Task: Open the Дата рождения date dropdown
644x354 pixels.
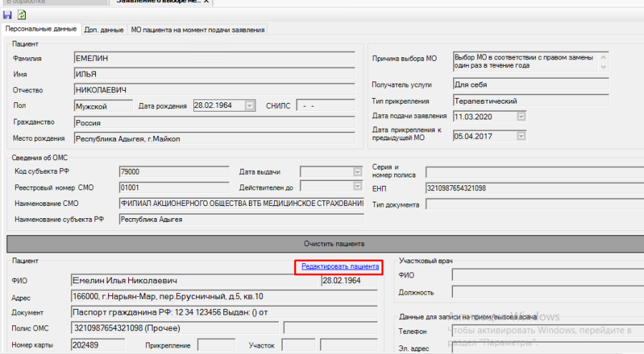Action: 249,106
